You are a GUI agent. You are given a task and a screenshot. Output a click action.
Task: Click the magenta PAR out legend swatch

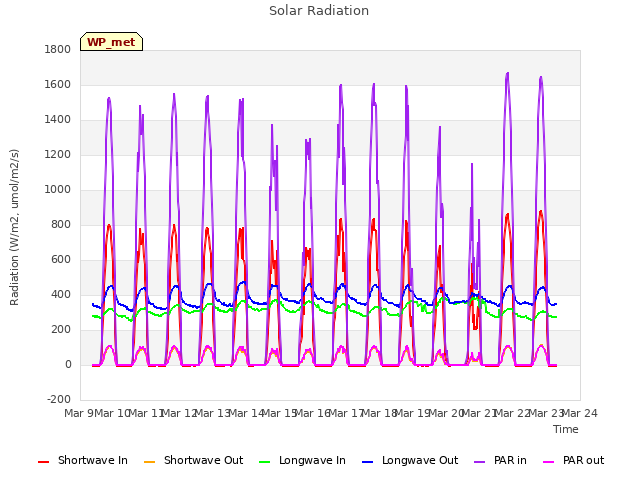click(549, 462)
